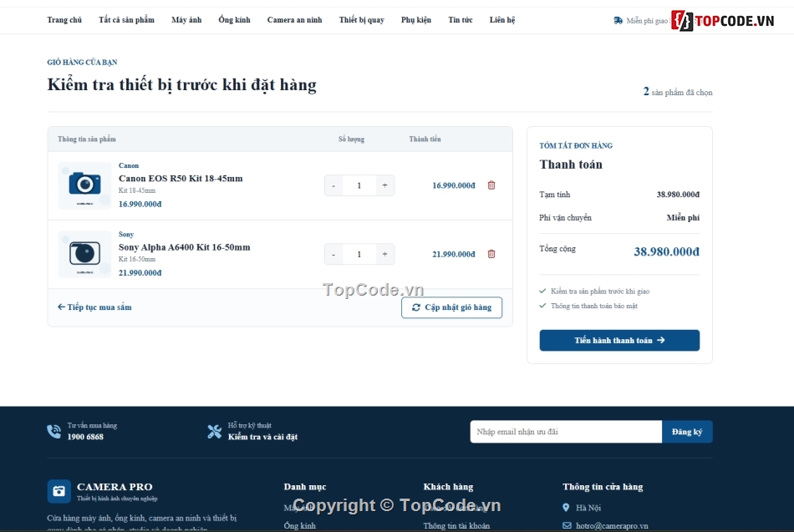Open Liên hệ menu item

pos(502,20)
